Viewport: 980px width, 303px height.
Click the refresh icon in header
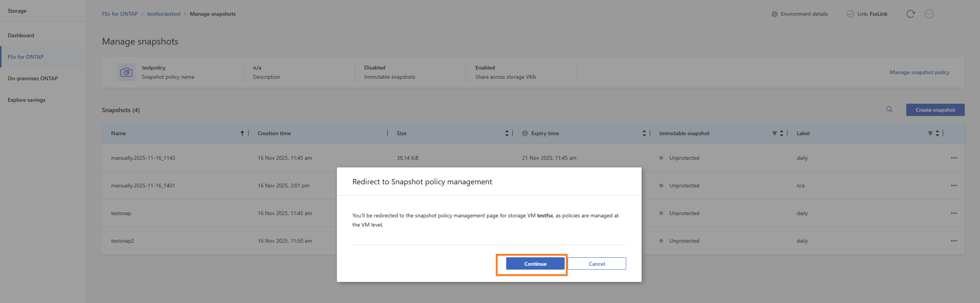(910, 14)
